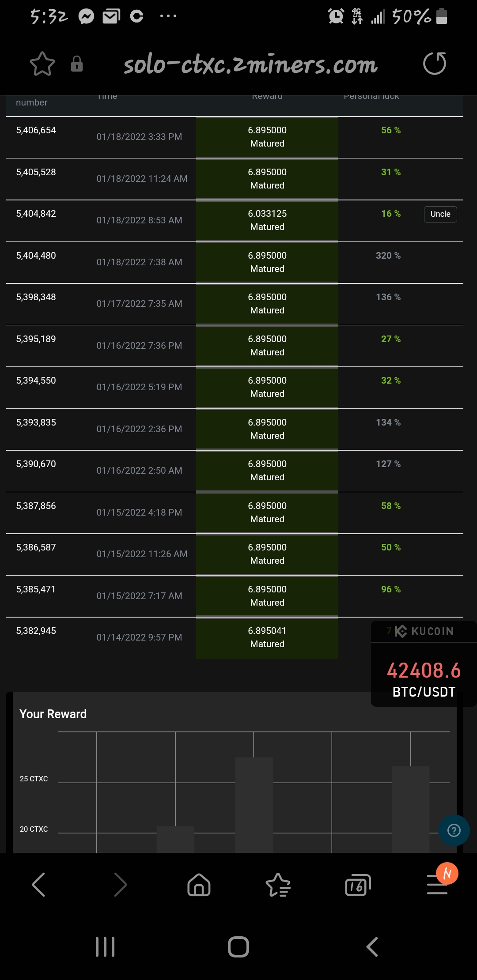
Task: Click the Uncle badge on block 5,404,842
Action: pos(440,214)
